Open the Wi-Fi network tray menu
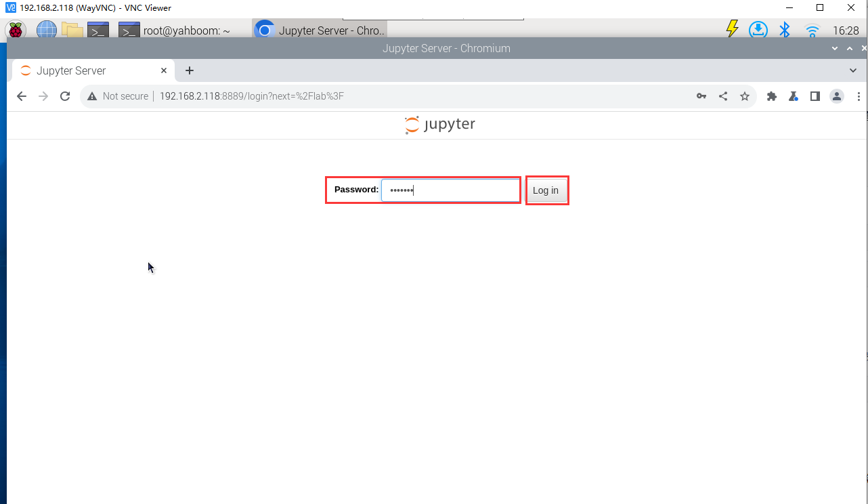The width and height of the screenshot is (868, 504). tap(812, 30)
